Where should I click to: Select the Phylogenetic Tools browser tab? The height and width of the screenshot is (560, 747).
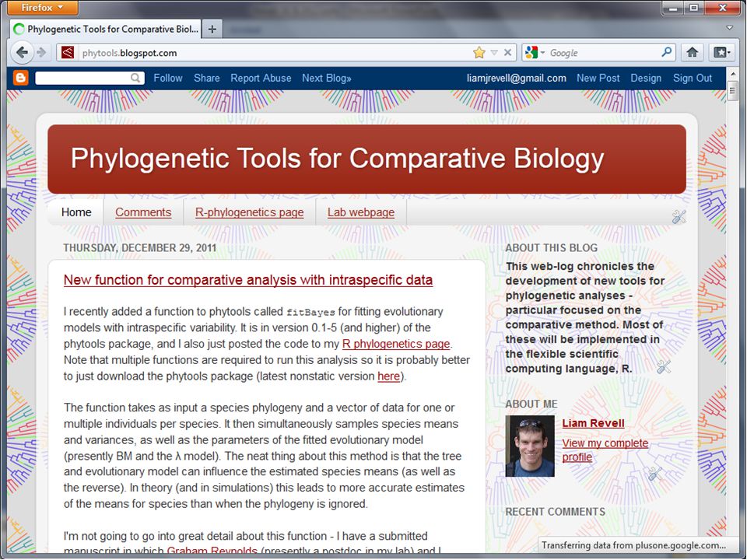tap(106, 29)
